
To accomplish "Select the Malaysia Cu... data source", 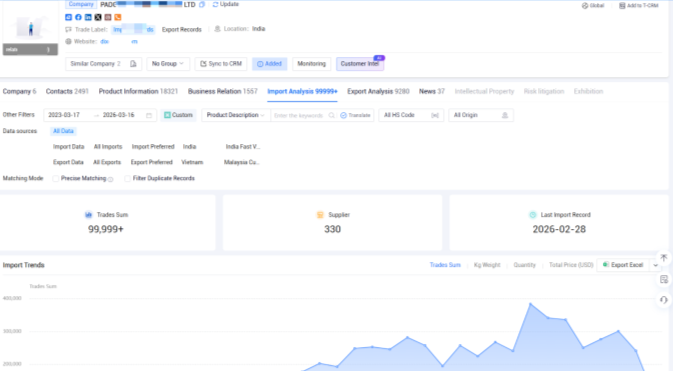I will coord(241,162).
